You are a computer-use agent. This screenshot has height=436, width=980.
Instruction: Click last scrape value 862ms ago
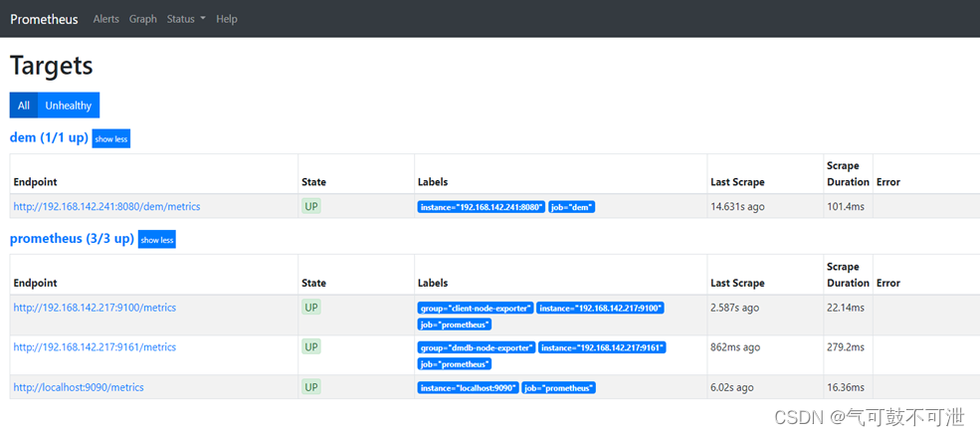coord(735,346)
